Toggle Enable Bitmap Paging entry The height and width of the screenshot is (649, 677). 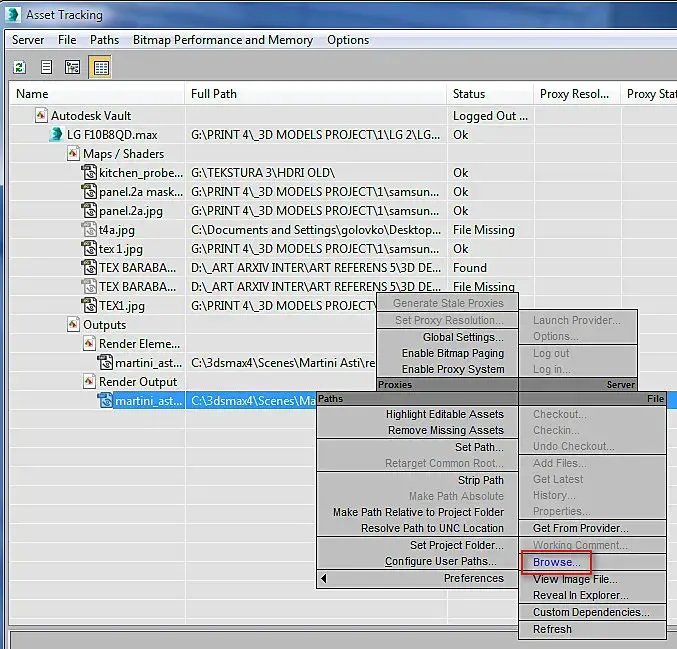click(x=453, y=353)
